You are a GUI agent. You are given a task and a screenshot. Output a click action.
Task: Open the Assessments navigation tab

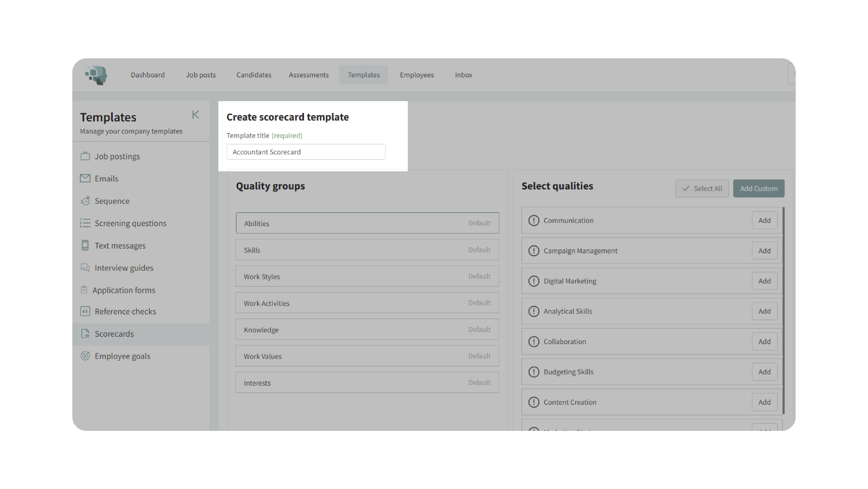(x=309, y=75)
